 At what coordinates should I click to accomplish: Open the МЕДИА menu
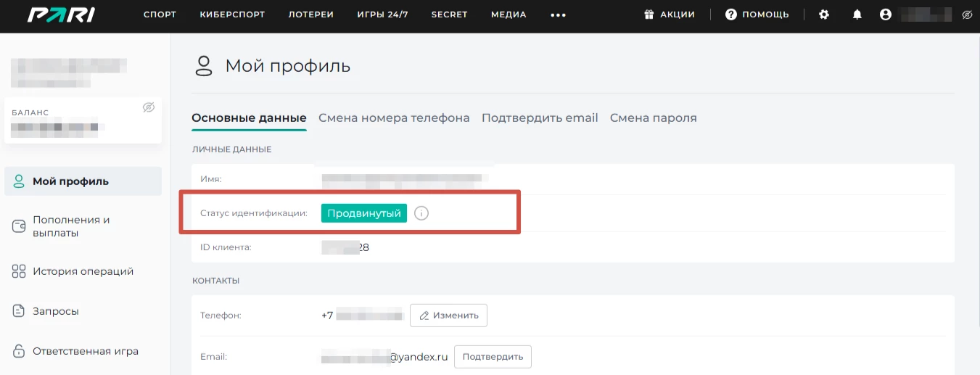[508, 15]
